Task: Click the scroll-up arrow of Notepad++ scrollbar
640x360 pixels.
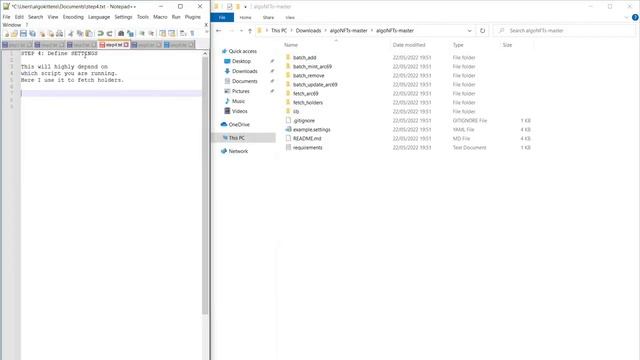Action: coord(205,53)
